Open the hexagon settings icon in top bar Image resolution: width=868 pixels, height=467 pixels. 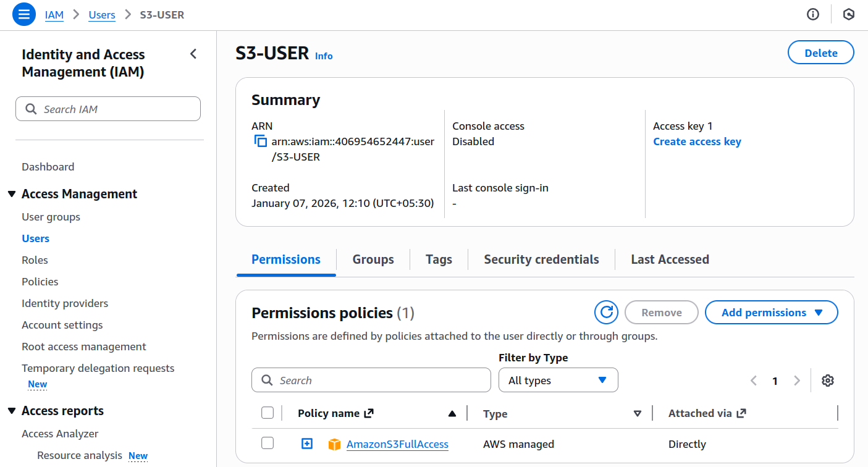849,14
